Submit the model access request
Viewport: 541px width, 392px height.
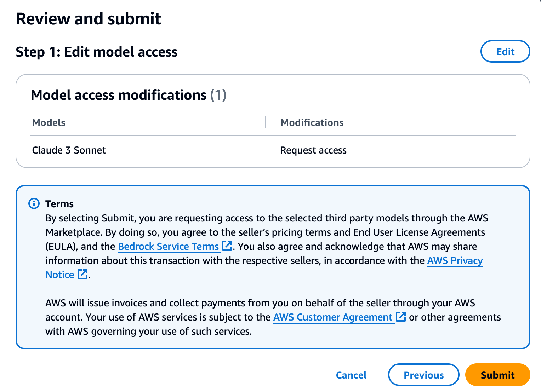pyautogui.click(x=497, y=375)
